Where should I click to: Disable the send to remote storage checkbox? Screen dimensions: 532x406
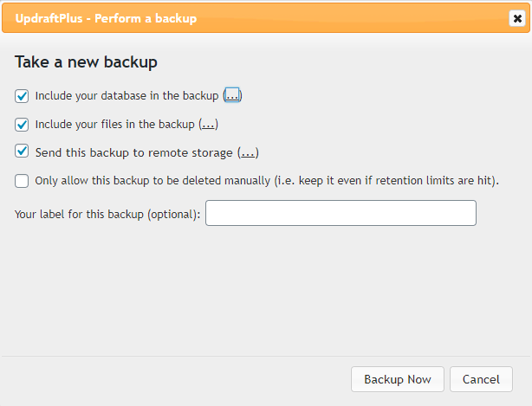pyautogui.click(x=22, y=151)
